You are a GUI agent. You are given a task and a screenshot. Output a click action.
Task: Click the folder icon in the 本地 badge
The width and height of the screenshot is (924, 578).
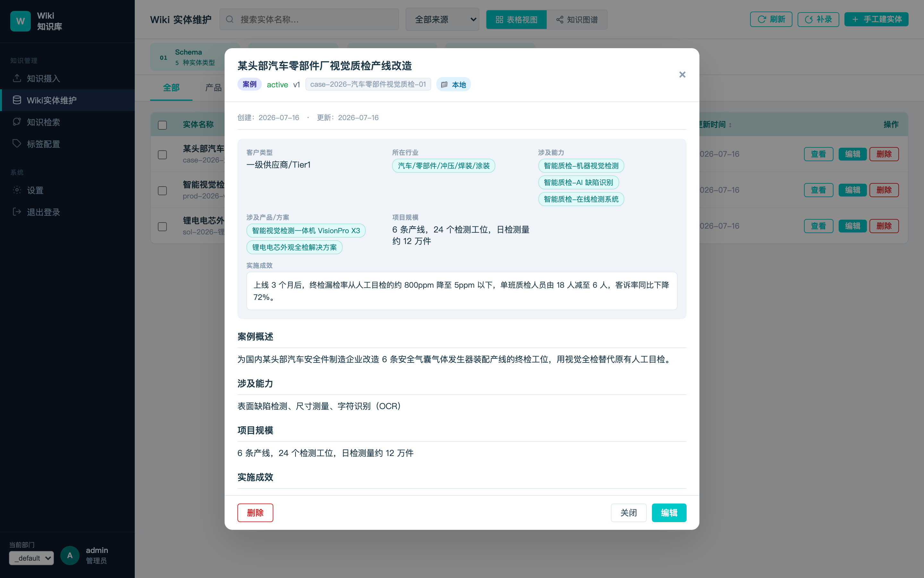click(x=444, y=84)
